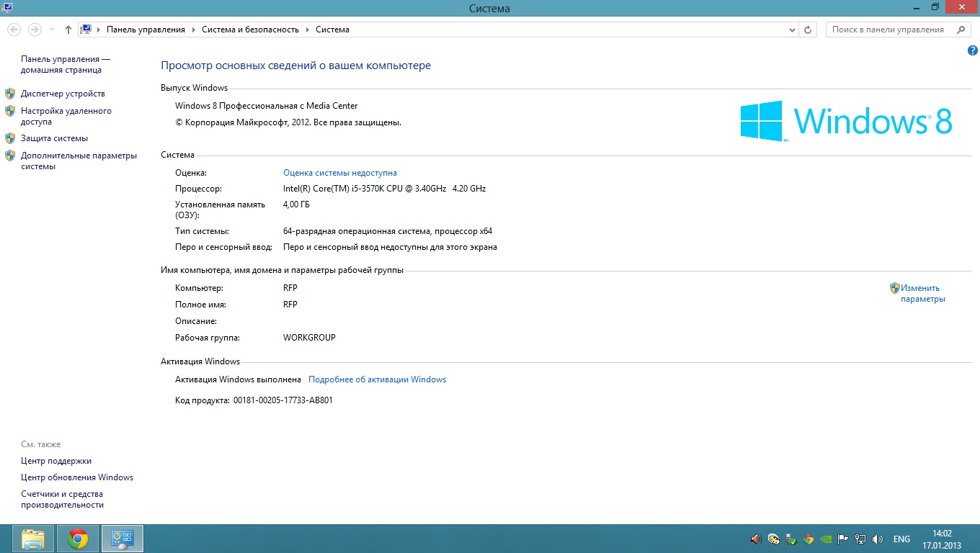
Task: Click the shield icon beside Диспетчер устройств
Action: point(10,94)
